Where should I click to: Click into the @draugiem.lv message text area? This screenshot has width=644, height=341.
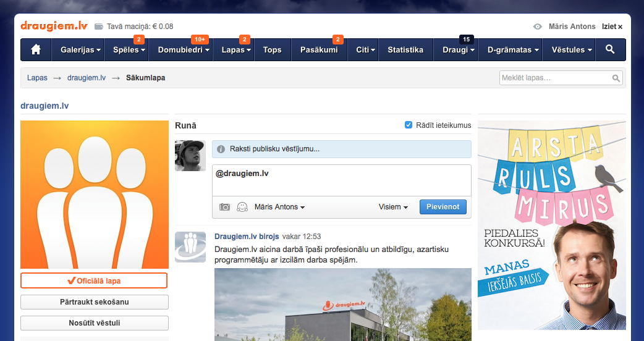click(342, 180)
